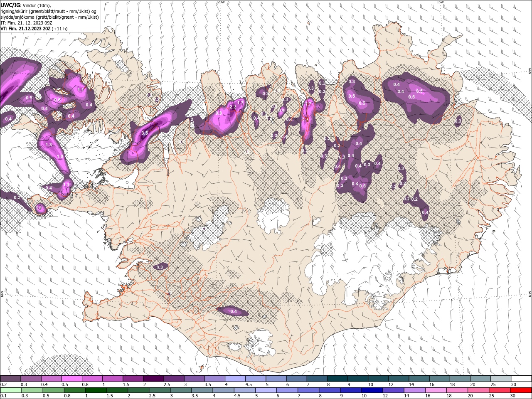Click the "slydda/snjókoma" legend description line
The height and width of the screenshot is (399, 532).
click(x=49, y=17)
